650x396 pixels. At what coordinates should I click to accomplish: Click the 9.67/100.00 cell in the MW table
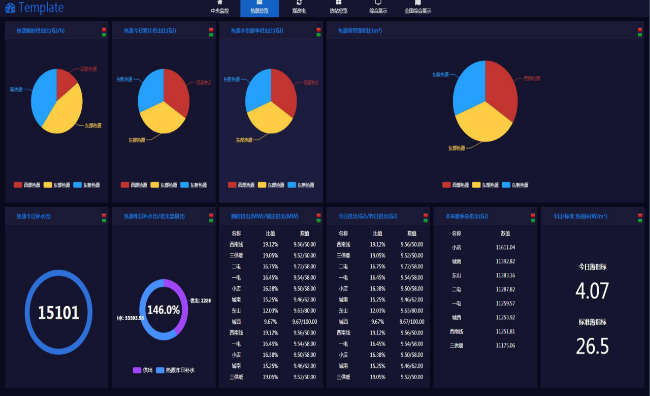tap(305, 322)
